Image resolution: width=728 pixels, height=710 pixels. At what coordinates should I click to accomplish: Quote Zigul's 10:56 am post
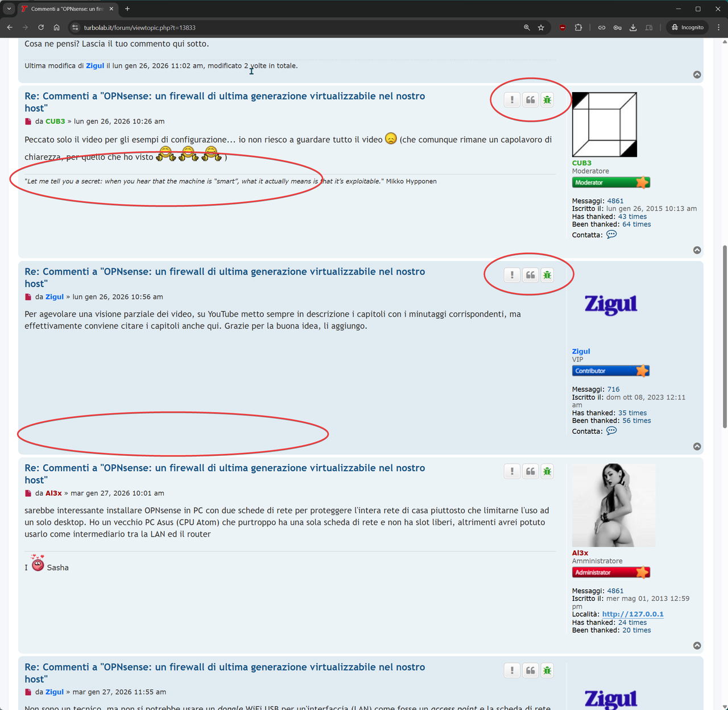tap(530, 275)
